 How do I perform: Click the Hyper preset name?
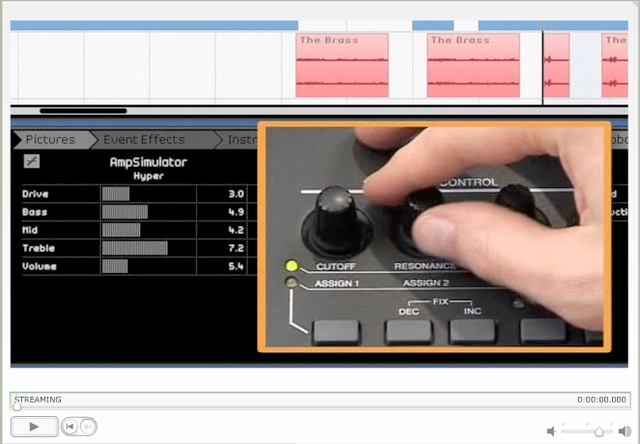click(x=148, y=176)
